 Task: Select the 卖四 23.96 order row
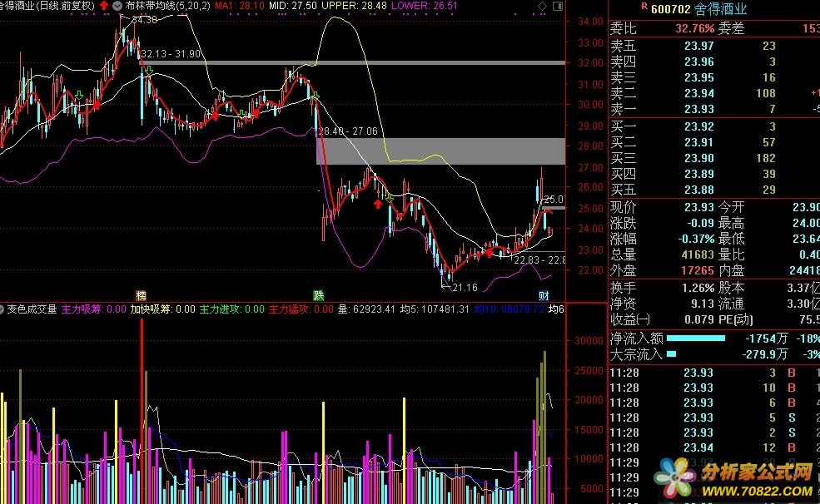[x=714, y=62]
